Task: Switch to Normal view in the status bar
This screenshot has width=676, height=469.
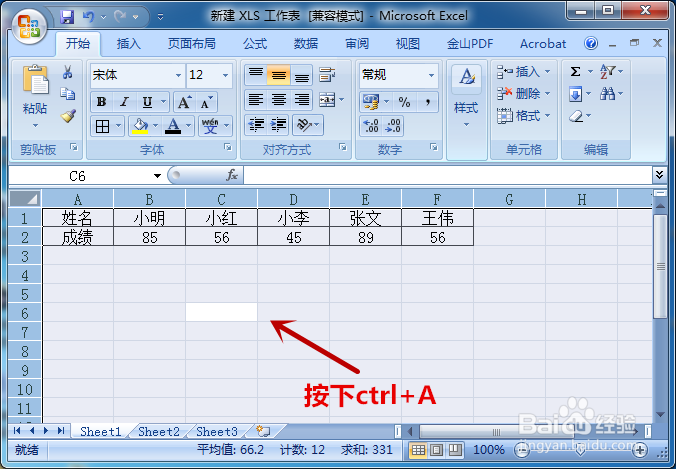Action: (418, 450)
